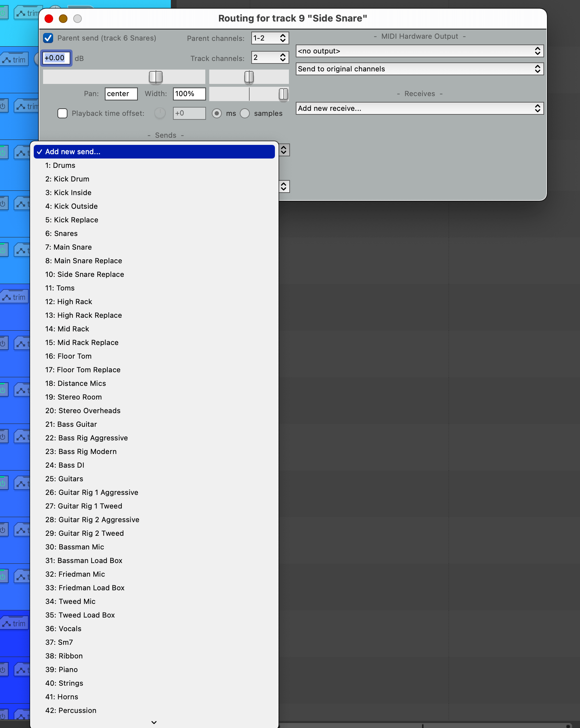Enable the Playback time offset checkbox
This screenshot has width=580, height=728.
point(62,113)
